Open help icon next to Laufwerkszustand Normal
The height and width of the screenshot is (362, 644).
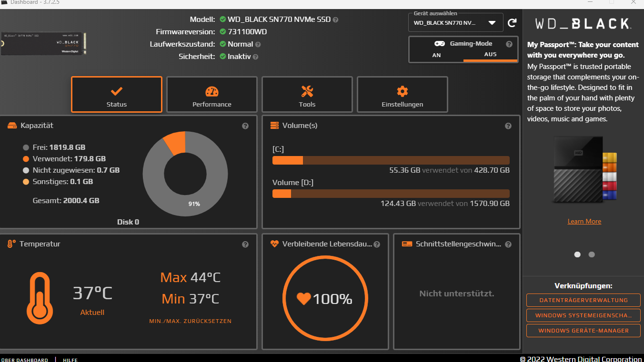coord(258,44)
